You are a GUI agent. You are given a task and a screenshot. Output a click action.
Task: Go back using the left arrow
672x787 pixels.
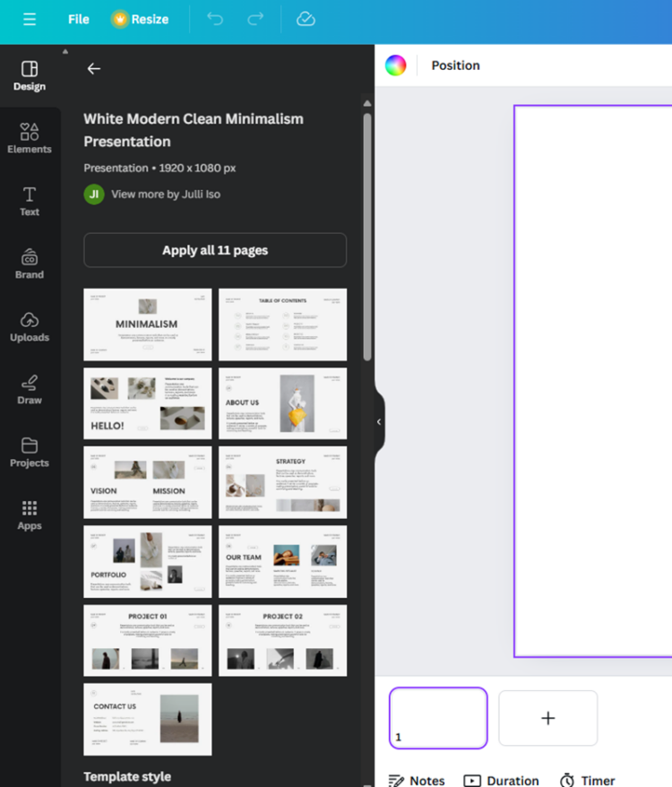click(x=93, y=69)
